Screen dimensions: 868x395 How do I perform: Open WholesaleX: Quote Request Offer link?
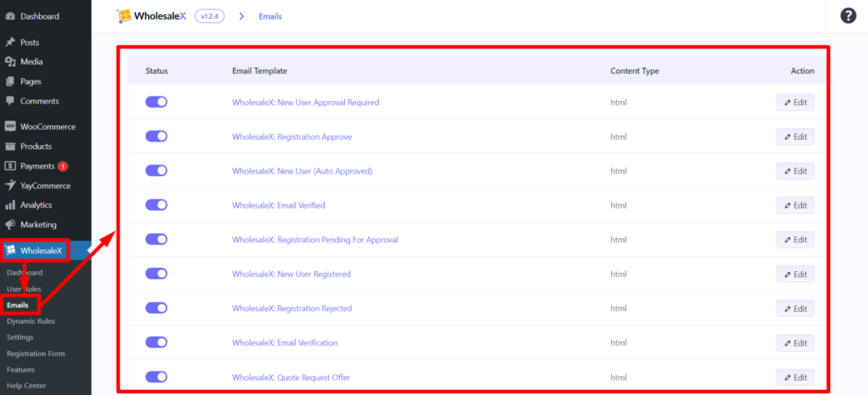click(x=292, y=377)
